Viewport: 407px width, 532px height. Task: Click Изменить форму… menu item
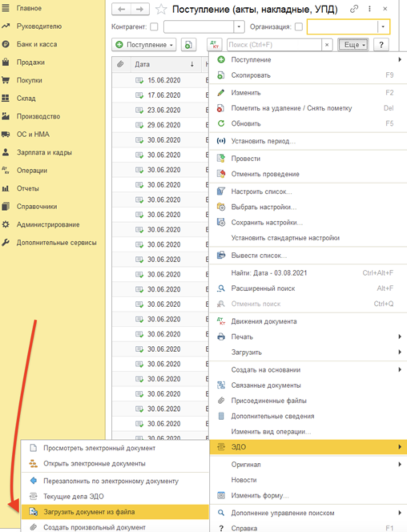[308, 496]
